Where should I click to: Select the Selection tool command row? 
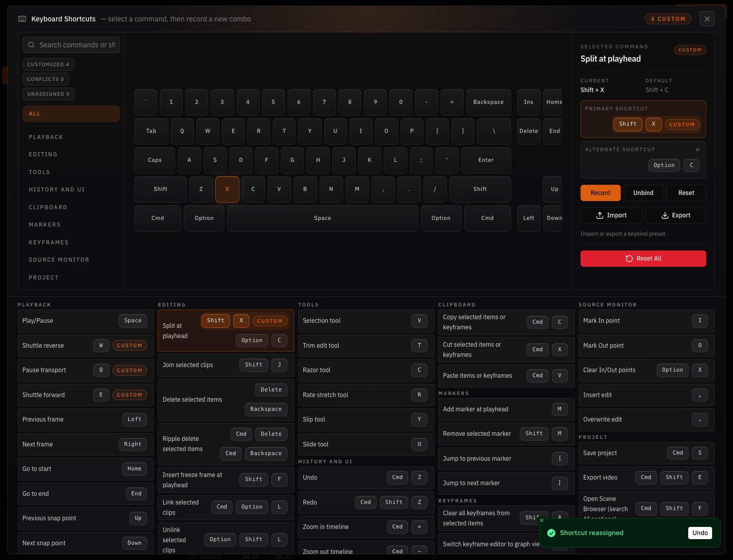point(366,321)
